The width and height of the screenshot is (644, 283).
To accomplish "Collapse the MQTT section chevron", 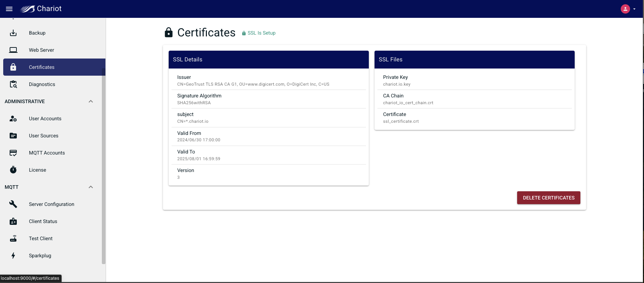I will coord(91,187).
